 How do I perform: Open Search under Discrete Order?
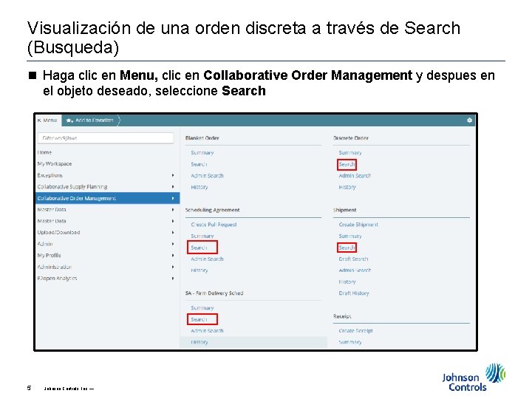(x=347, y=164)
